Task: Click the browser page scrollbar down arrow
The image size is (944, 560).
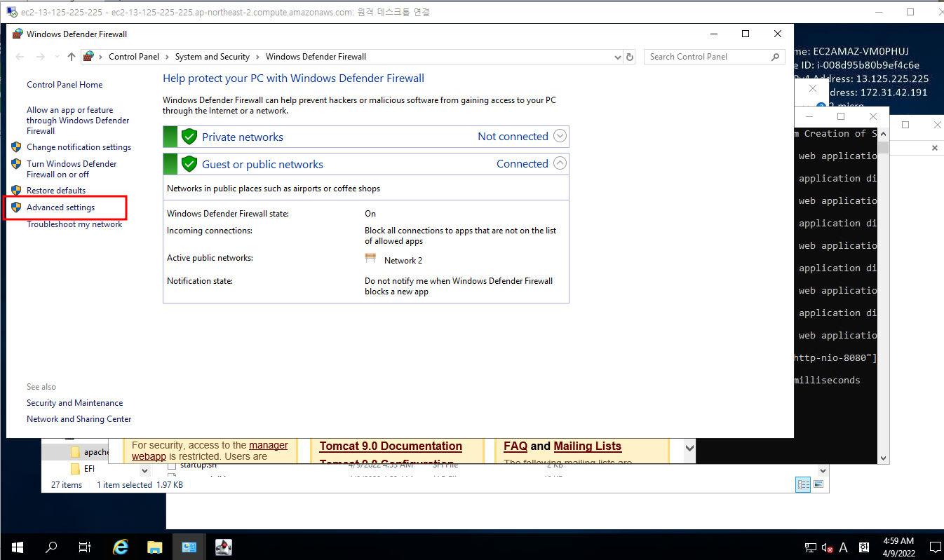Action: (689, 448)
